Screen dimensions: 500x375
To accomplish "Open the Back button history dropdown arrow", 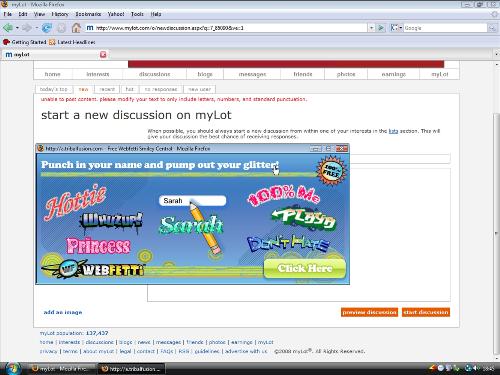I will pos(17,28).
